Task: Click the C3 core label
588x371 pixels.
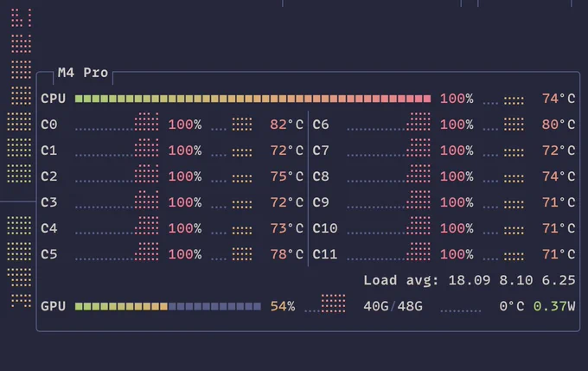Action: click(49, 202)
